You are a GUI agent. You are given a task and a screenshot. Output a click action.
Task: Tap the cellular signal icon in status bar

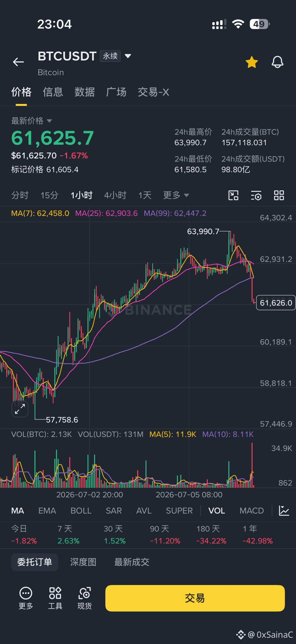(x=219, y=24)
